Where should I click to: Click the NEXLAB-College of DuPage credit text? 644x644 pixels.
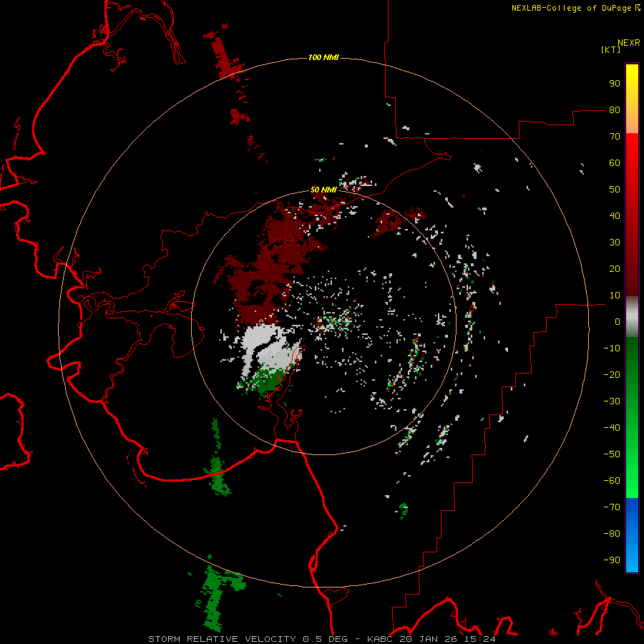[572, 8]
